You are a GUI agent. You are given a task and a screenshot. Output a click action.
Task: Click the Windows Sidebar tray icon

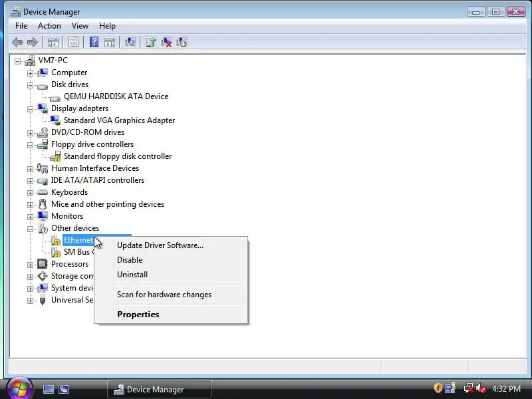tap(450, 388)
